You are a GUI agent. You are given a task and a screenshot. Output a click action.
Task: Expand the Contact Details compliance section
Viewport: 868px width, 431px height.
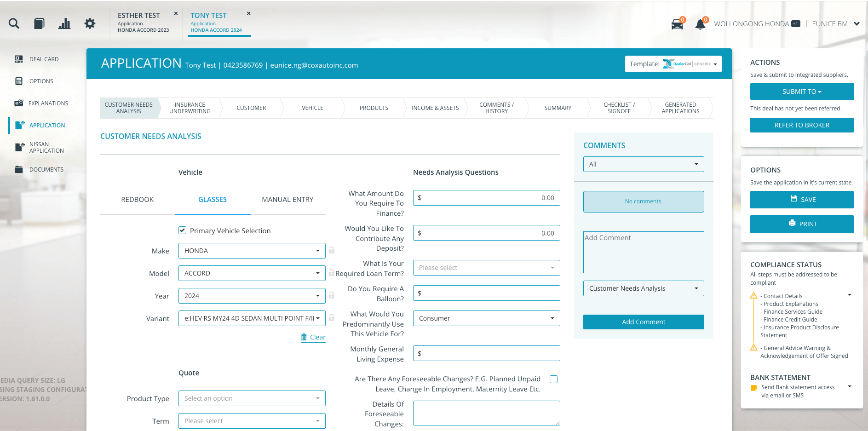click(x=850, y=295)
